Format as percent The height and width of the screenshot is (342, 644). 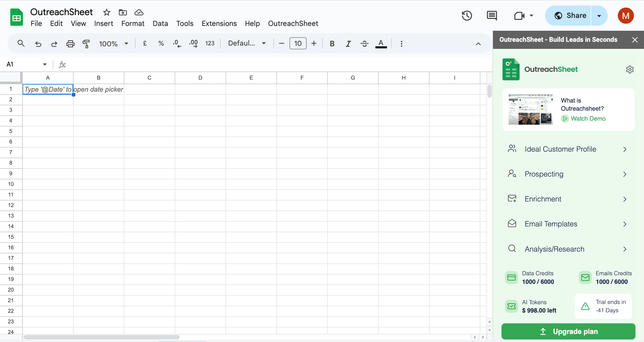pos(161,44)
